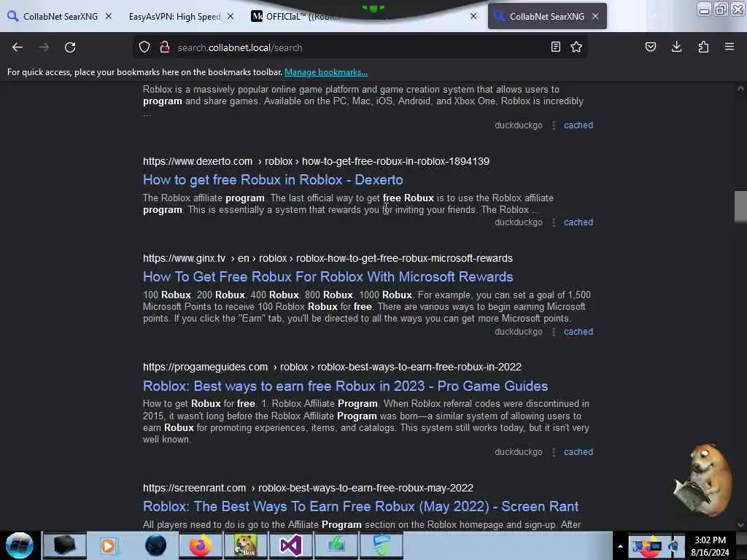This screenshot has width=747, height=560.
Task: Open the 3:02 PM clock in the tray
Action: (x=710, y=546)
